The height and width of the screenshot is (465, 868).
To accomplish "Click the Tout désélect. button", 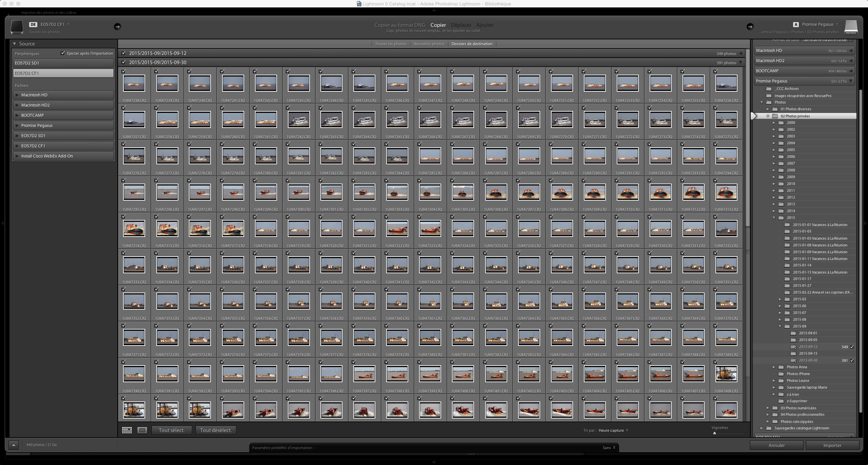I will click(x=216, y=430).
